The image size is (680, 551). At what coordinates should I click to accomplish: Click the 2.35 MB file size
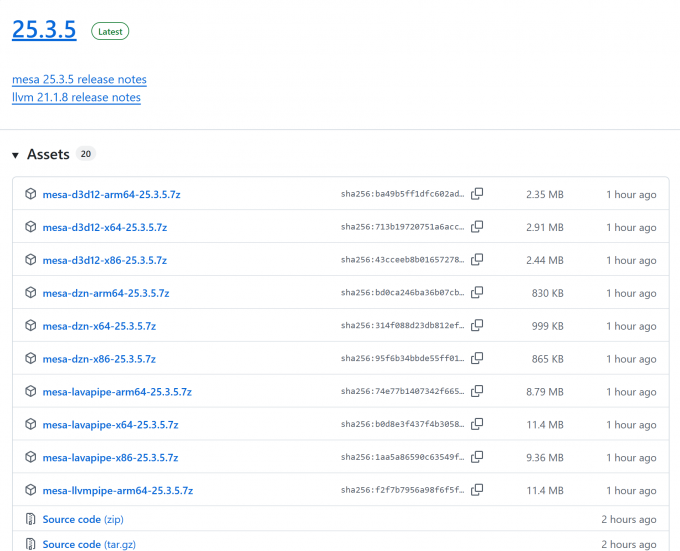545,195
